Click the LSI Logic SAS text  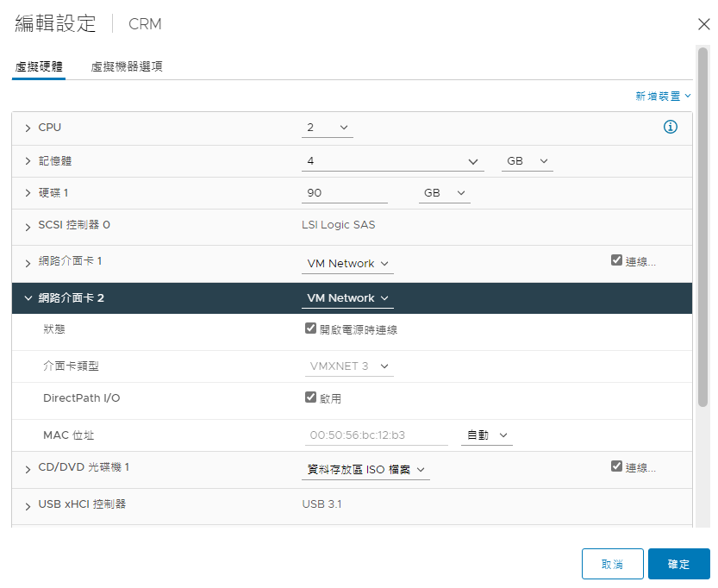(339, 225)
